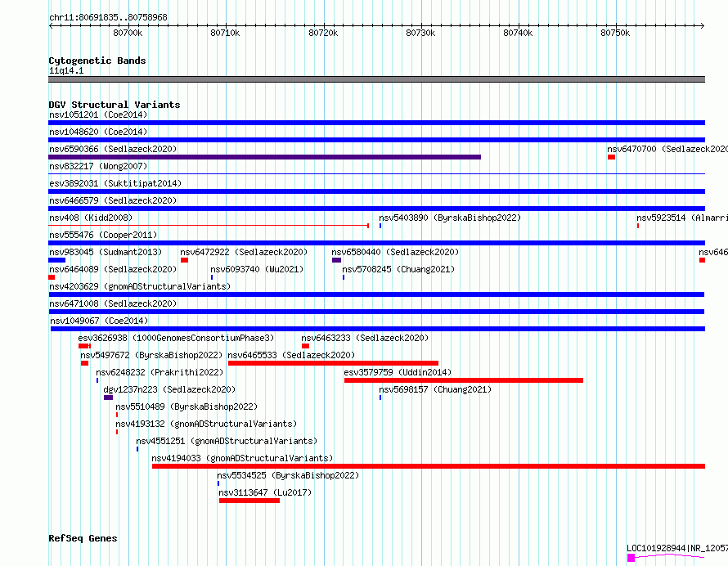Open the nsv4203629 gnomAD variant label
Viewport: 728px width, 566px height.
(140, 286)
